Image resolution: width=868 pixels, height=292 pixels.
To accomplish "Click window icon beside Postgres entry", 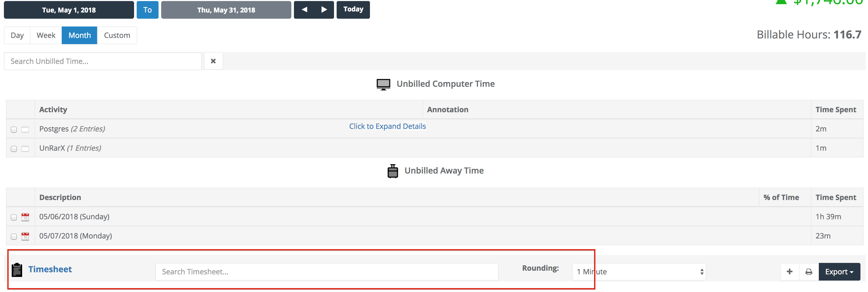I will coord(25,130).
